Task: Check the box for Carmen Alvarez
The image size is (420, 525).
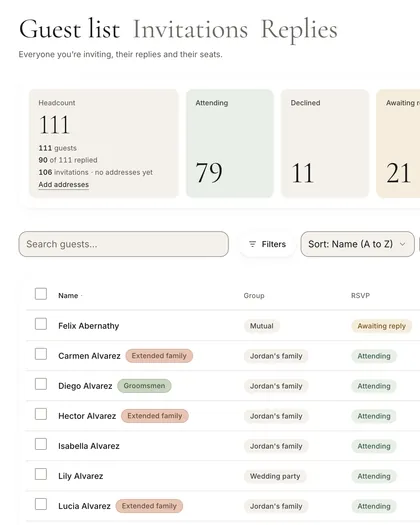Action: tap(41, 354)
